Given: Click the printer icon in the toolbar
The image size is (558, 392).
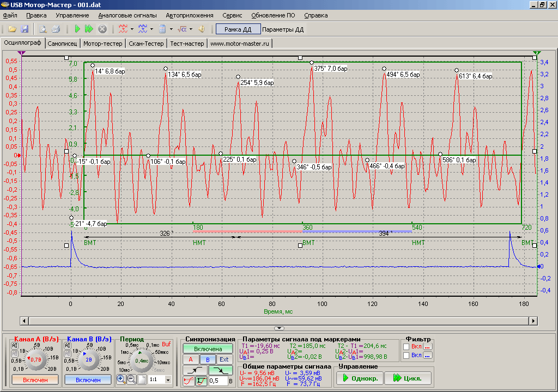Looking at the screenshot, I should (56, 29).
